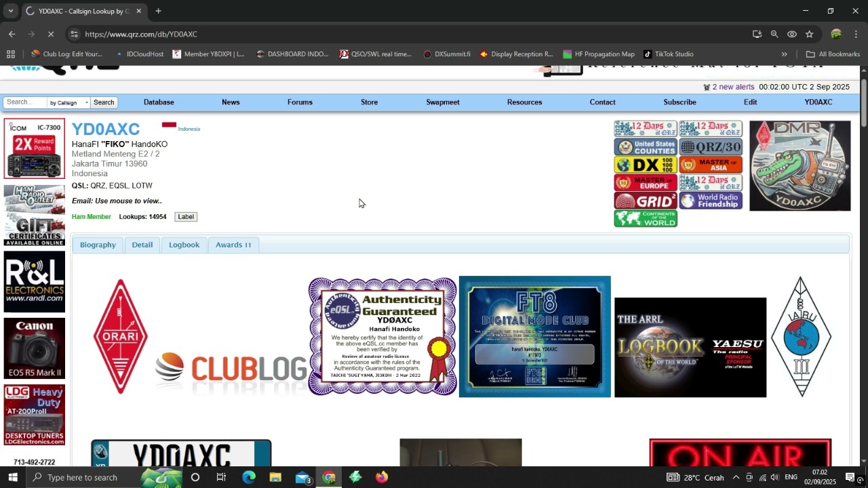The image size is (868, 488).
Task: Open the Contact menu
Action: (x=602, y=102)
